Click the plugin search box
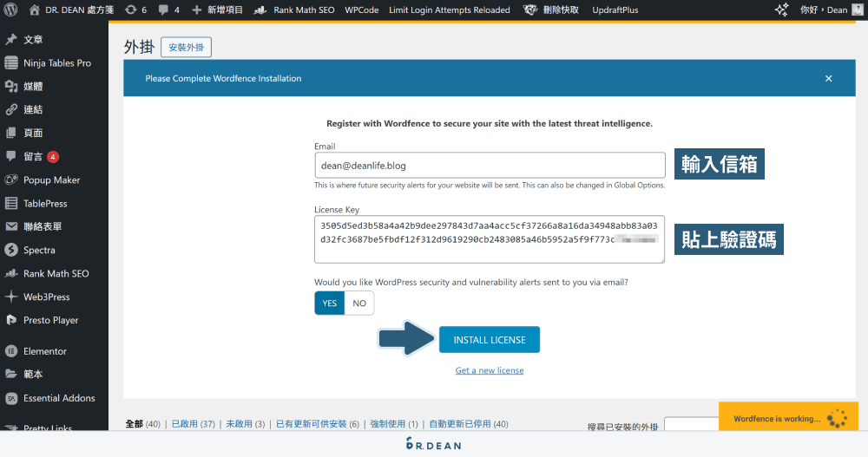Screen dimensions: 868x457 pos(692,424)
